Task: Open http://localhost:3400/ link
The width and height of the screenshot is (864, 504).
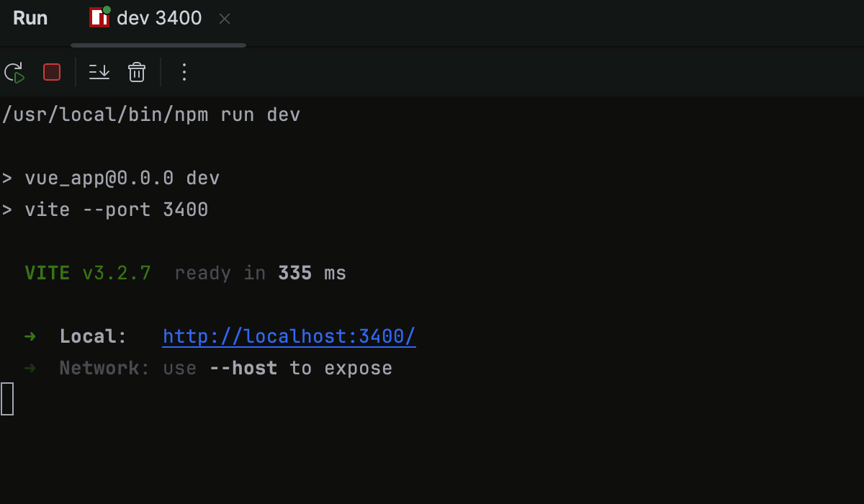Action: pyautogui.click(x=289, y=336)
